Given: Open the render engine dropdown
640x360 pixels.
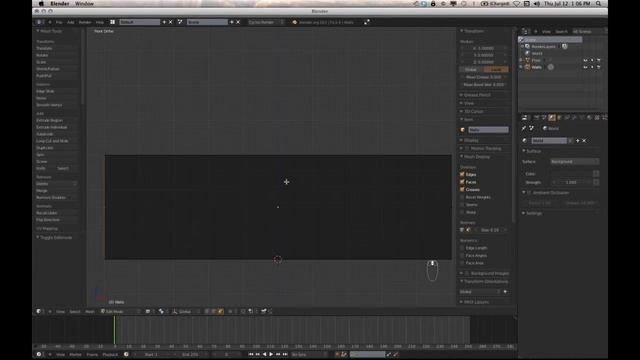Looking at the screenshot, I should [266, 22].
